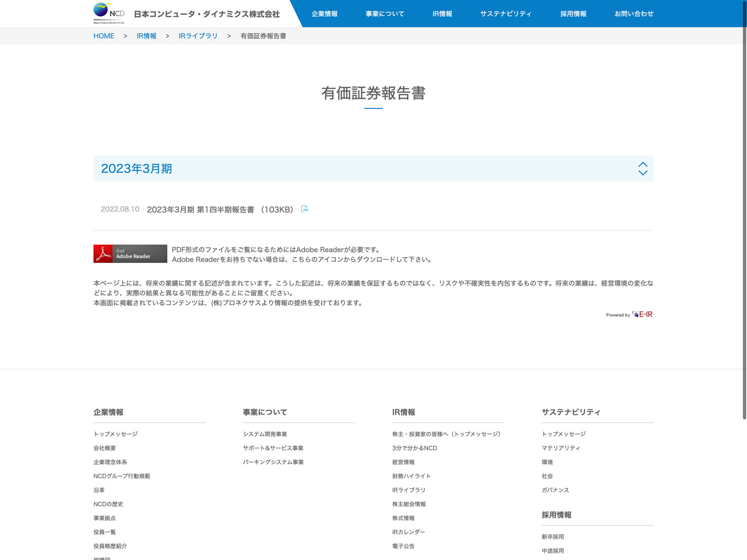
Task: Open footer 新卒採用 link
Action: tap(553, 537)
